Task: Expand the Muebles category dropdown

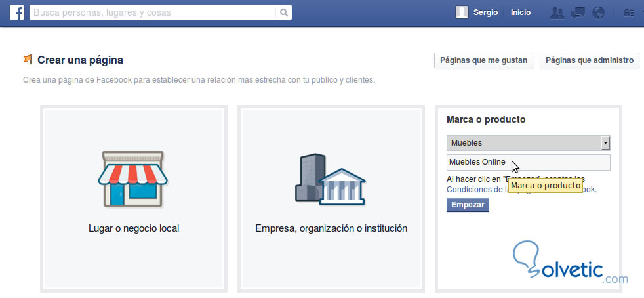Action: [x=528, y=143]
